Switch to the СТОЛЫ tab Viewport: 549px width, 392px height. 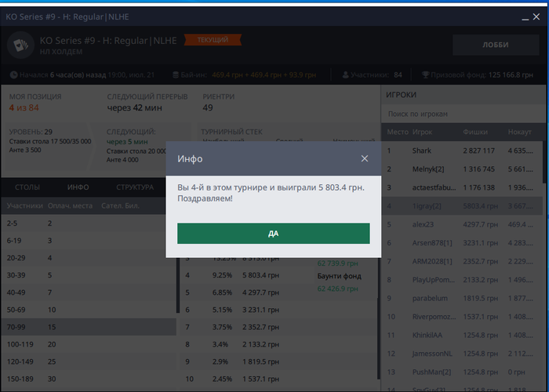point(27,187)
